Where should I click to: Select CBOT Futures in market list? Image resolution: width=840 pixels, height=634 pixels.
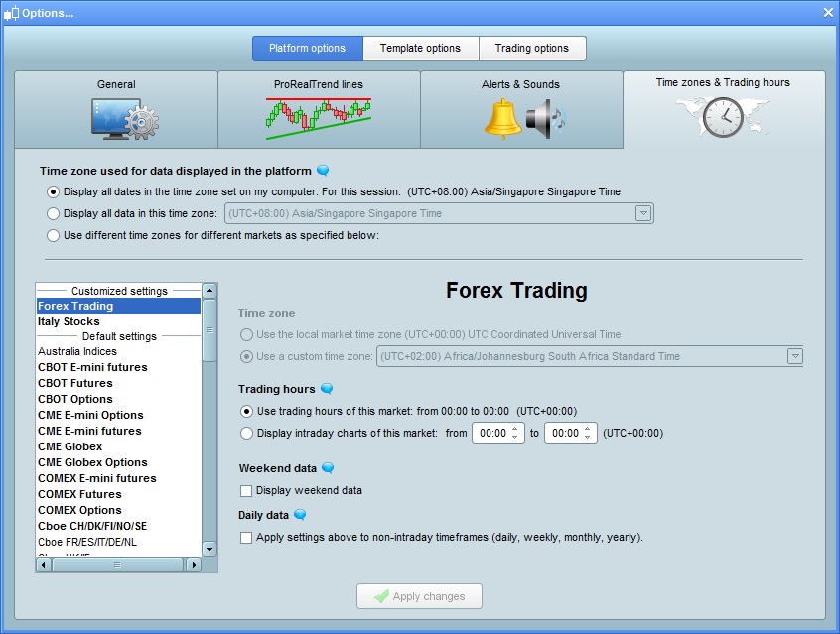click(118, 383)
